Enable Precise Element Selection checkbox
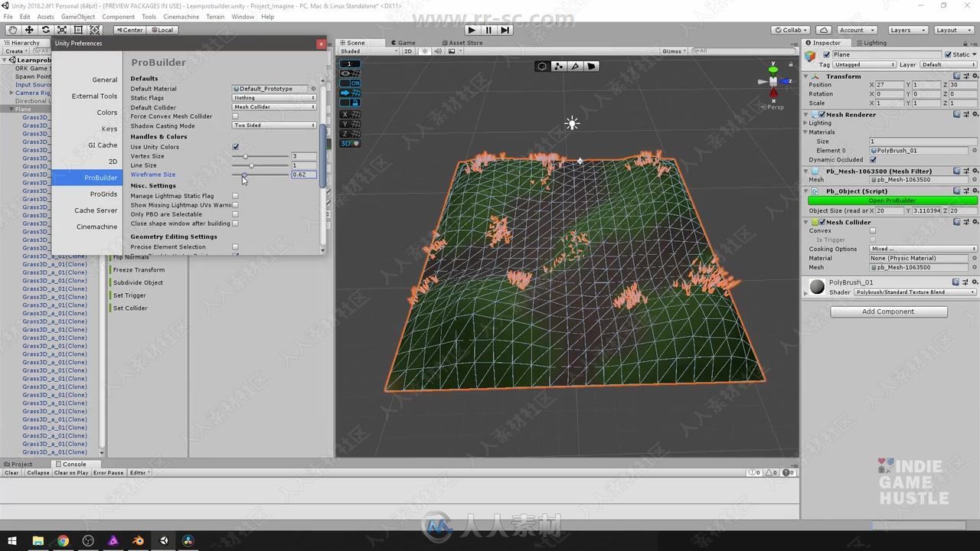The width and height of the screenshot is (980, 551). [235, 247]
